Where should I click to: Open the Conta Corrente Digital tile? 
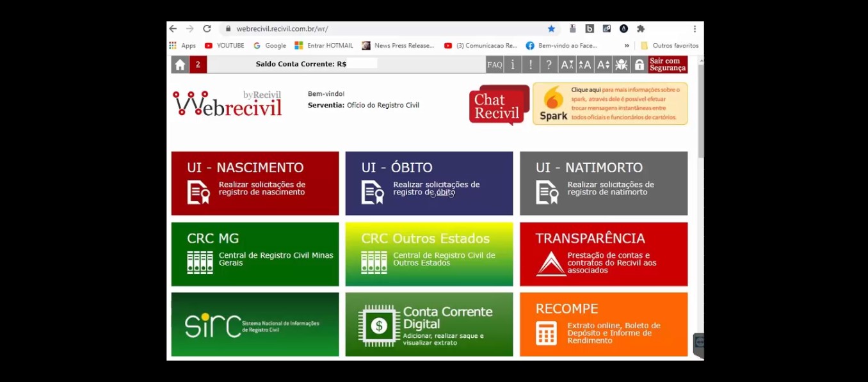[x=429, y=324]
